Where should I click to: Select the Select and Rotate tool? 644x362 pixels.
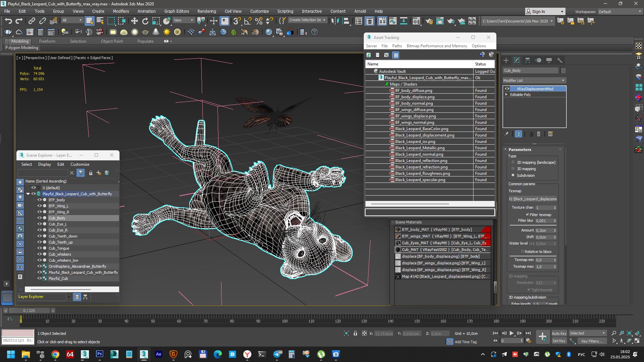tap(145, 21)
